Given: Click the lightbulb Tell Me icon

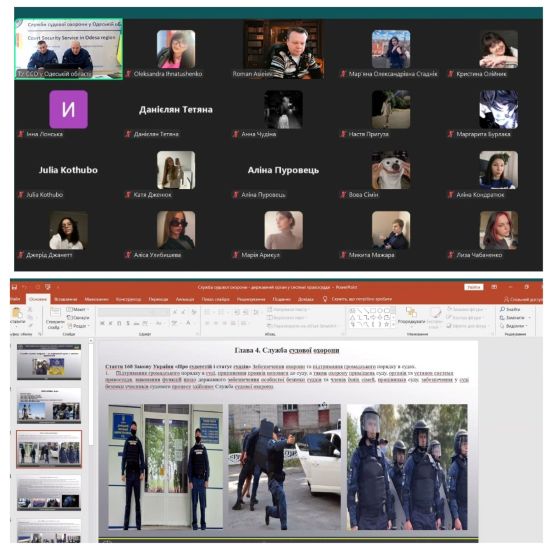Looking at the screenshot, I should tap(325, 299).
